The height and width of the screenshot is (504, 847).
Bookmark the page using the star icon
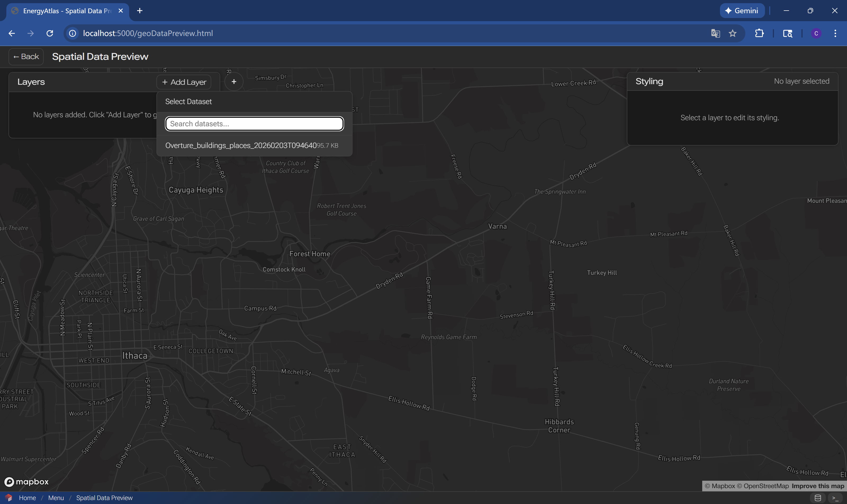732,33
